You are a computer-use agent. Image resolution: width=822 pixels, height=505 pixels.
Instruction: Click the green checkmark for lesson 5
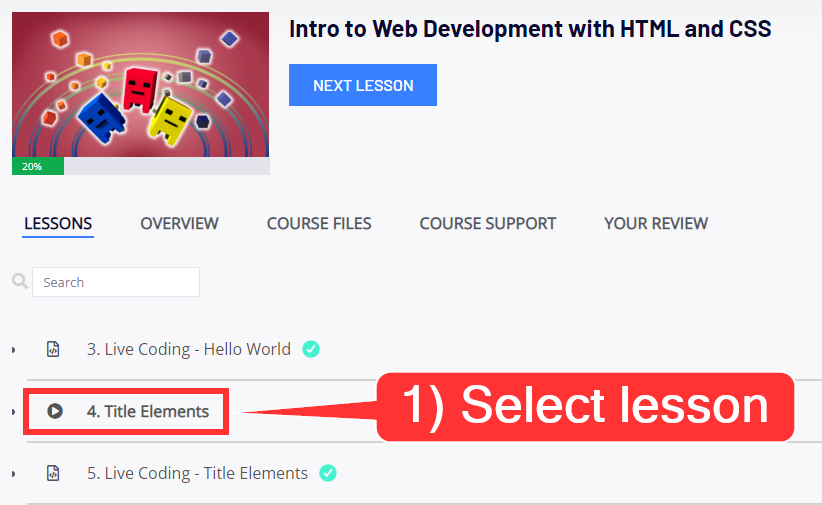[x=328, y=473]
